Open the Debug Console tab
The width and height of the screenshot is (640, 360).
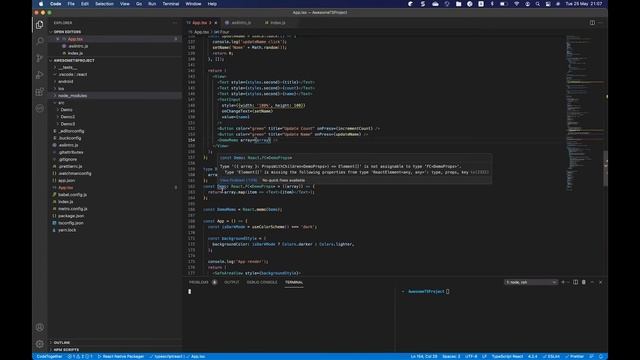coord(262,282)
